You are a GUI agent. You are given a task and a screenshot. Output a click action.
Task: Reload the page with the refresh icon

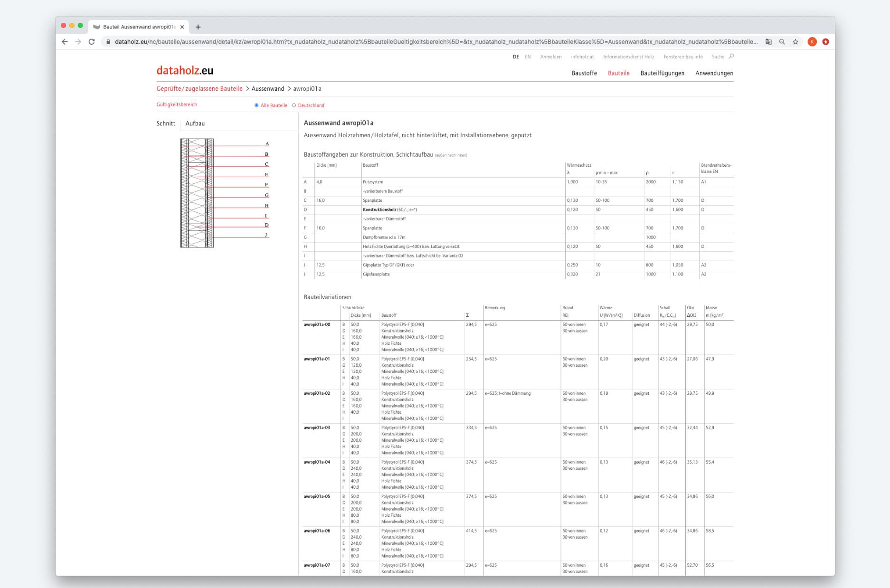pos(92,42)
